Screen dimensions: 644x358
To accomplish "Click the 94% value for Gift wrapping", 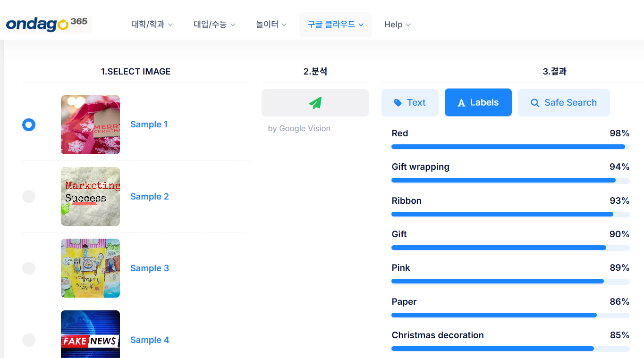I will [619, 167].
